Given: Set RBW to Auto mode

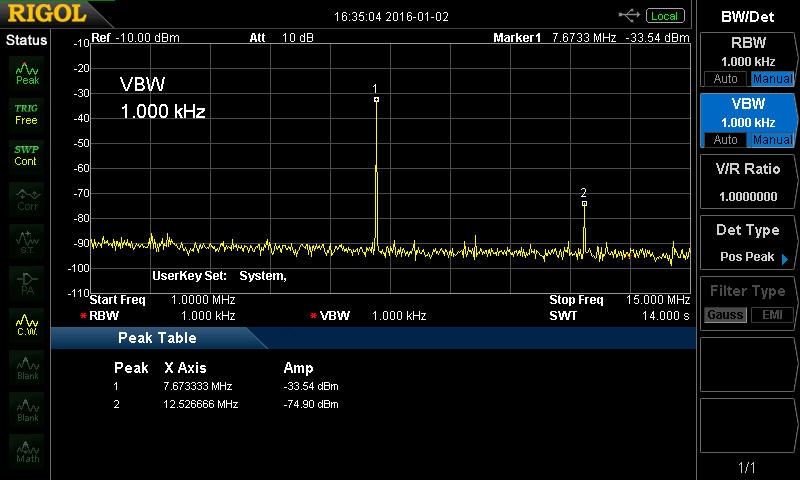Looking at the screenshot, I should pos(723,79).
